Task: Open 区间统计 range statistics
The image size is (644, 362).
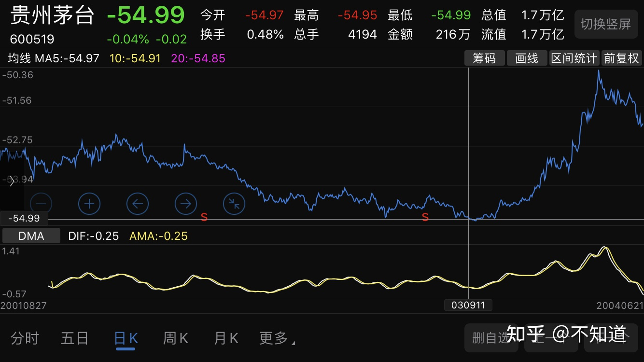Action: [574, 58]
